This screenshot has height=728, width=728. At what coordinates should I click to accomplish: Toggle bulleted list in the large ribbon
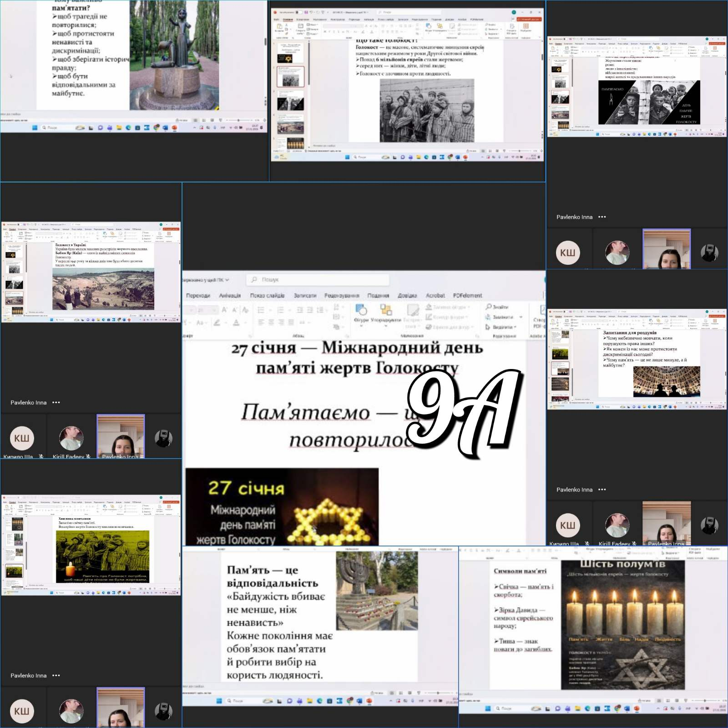tap(261, 310)
